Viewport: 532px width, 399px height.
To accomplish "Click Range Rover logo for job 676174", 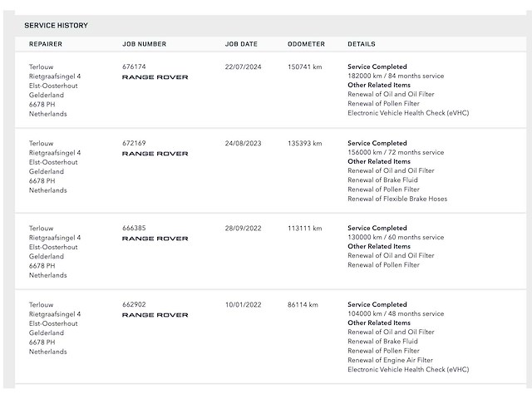I will pos(155,77).
